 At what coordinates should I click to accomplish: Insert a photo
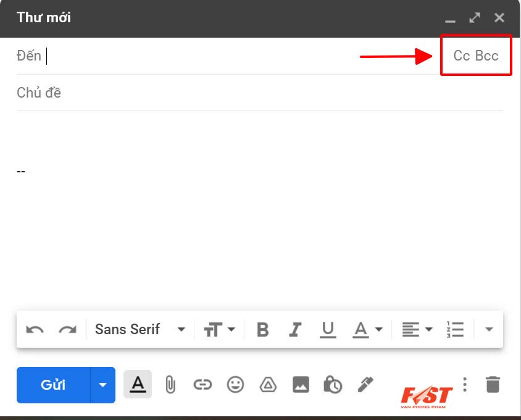tap(301, 385)
